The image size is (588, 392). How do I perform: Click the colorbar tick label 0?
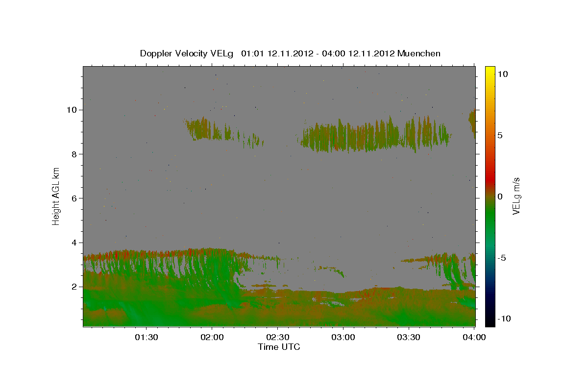pyautogui.click(x=500, y=196)
